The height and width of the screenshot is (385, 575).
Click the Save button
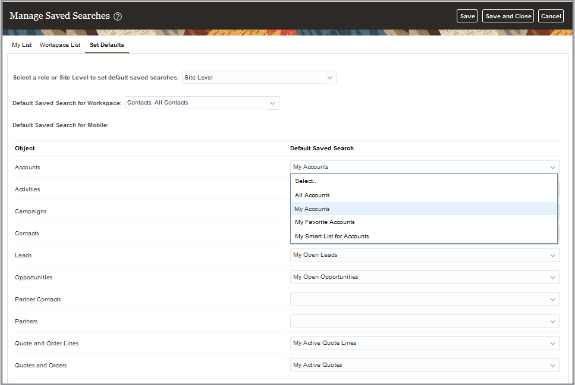[467, 16]
